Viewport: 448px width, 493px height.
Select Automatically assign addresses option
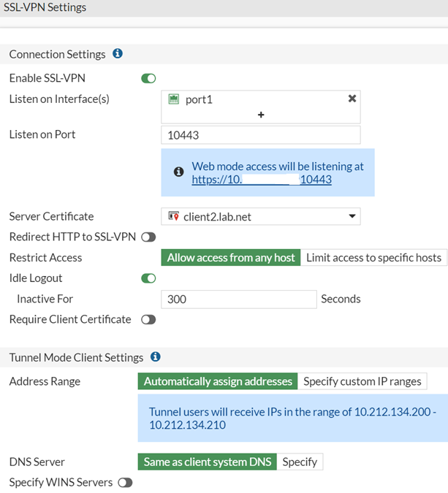click(x=218, y=381)
